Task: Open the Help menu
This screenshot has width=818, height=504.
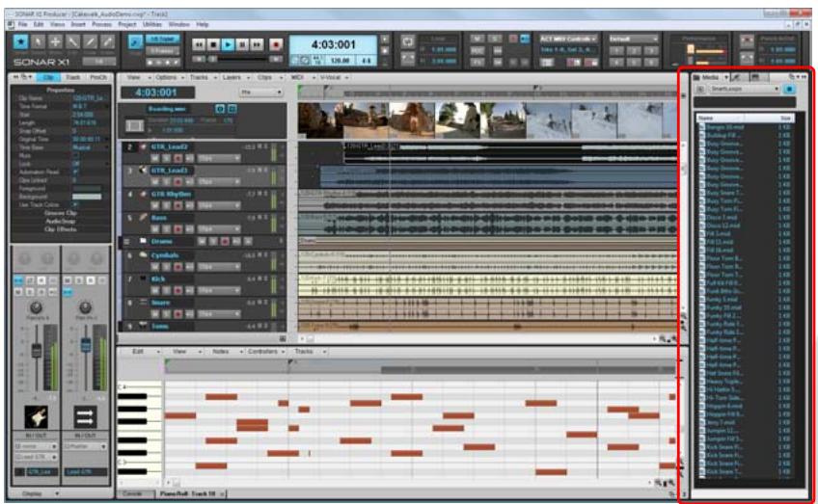Action: 203,24
